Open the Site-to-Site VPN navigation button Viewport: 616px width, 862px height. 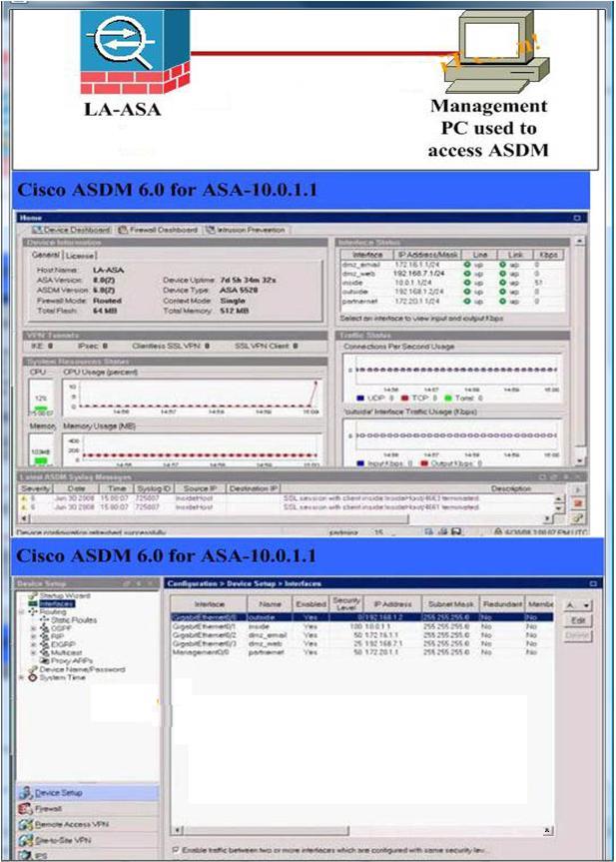pyautogui.click(x=88, y=841)
